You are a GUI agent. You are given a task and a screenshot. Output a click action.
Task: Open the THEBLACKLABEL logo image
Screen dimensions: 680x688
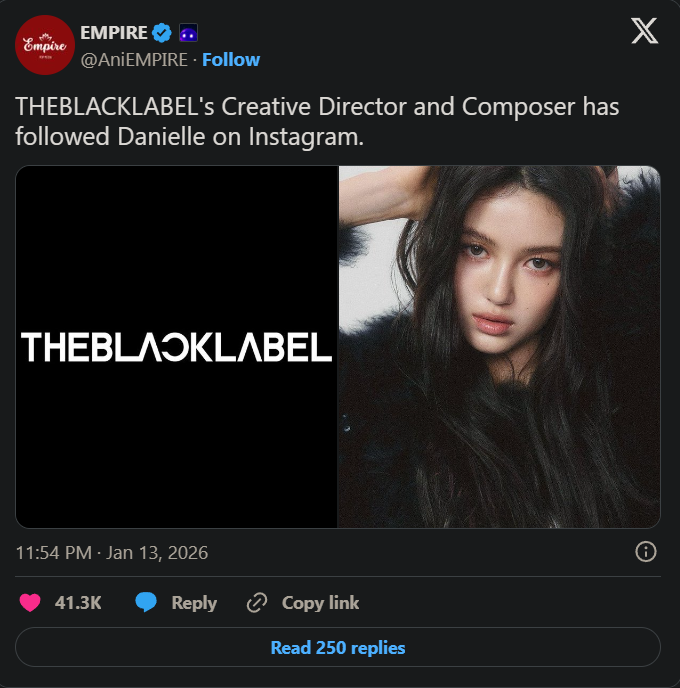[x=176, y=347]
